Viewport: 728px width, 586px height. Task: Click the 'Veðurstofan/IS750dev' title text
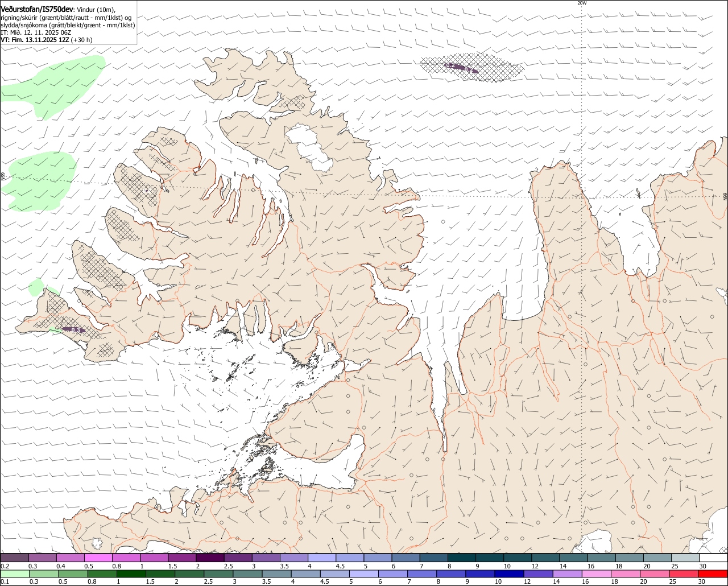[x=37, y=10]
